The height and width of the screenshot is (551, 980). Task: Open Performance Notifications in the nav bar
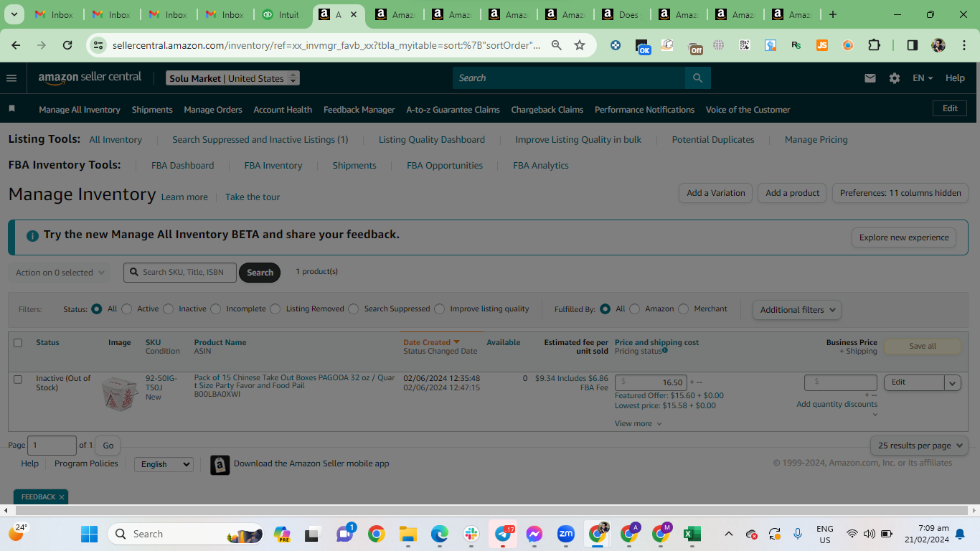coord(644,110)
